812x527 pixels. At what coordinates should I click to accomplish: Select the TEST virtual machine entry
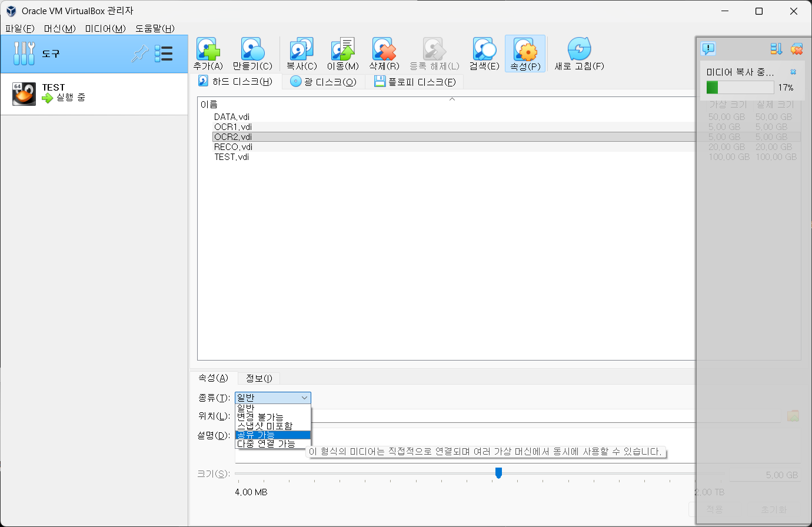[94, 94]
